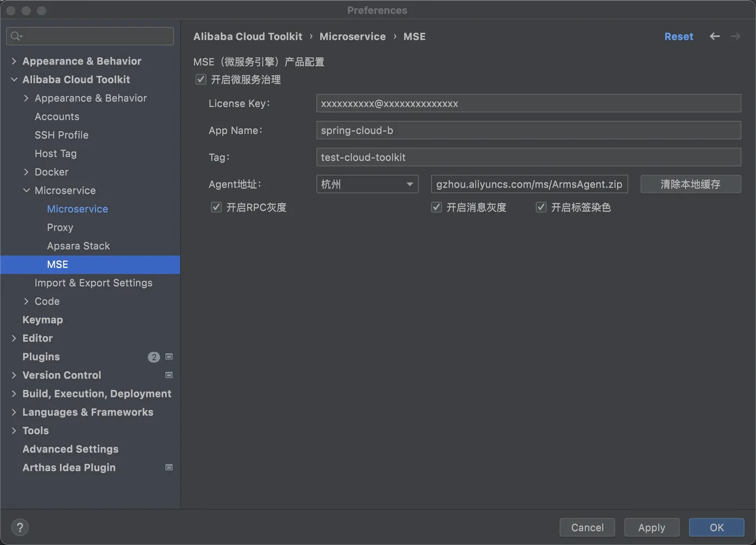This screenshot has height=545, width=756.
Task: Toggle the 开启微服务治理 checkbox
Action: tap(201, 79)
